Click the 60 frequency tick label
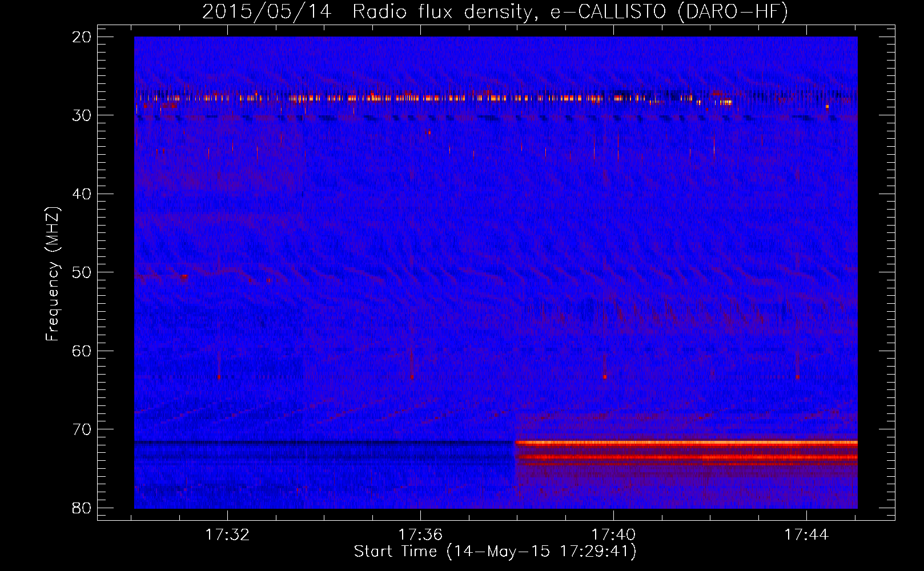Viewport: 924px width, 571px height. point(82,351)
